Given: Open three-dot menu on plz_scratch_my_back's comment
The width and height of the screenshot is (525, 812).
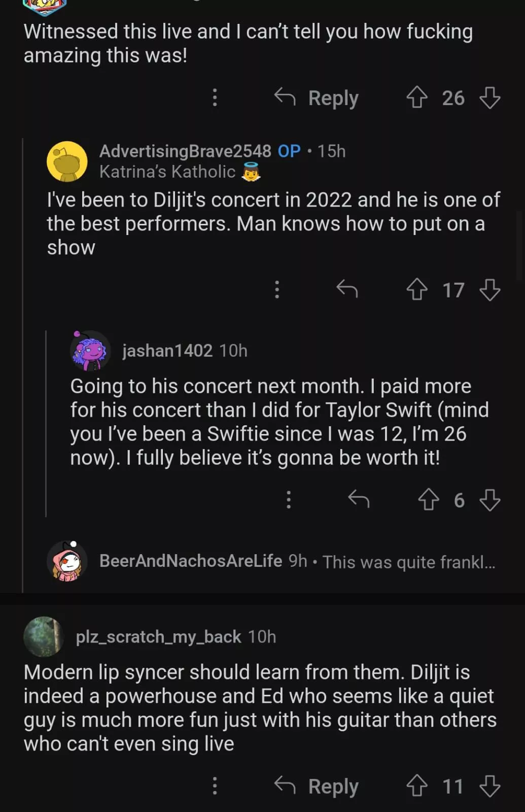Looking at the screenshot, I should (215, 786).
